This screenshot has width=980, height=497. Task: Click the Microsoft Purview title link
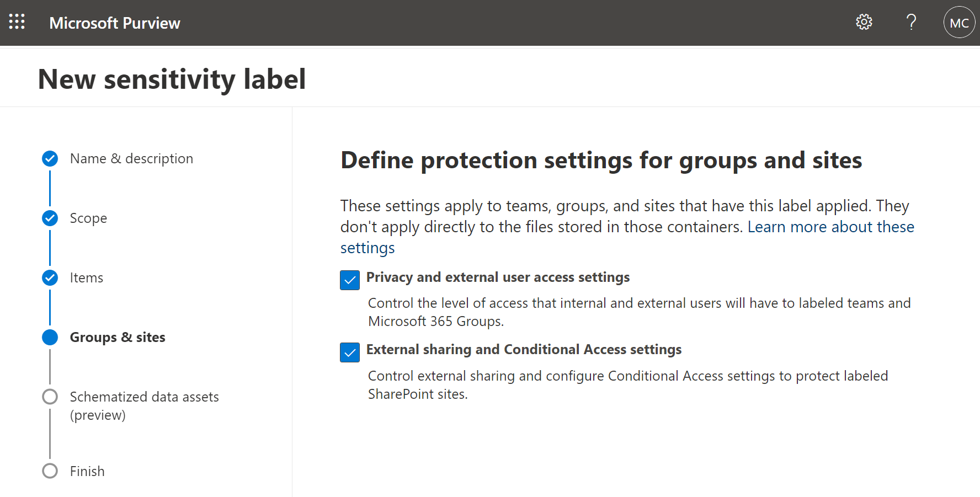115,23
